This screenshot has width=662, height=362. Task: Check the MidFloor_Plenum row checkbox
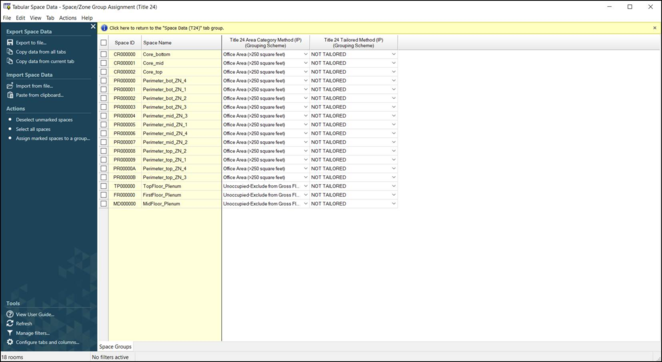point(103,204)
